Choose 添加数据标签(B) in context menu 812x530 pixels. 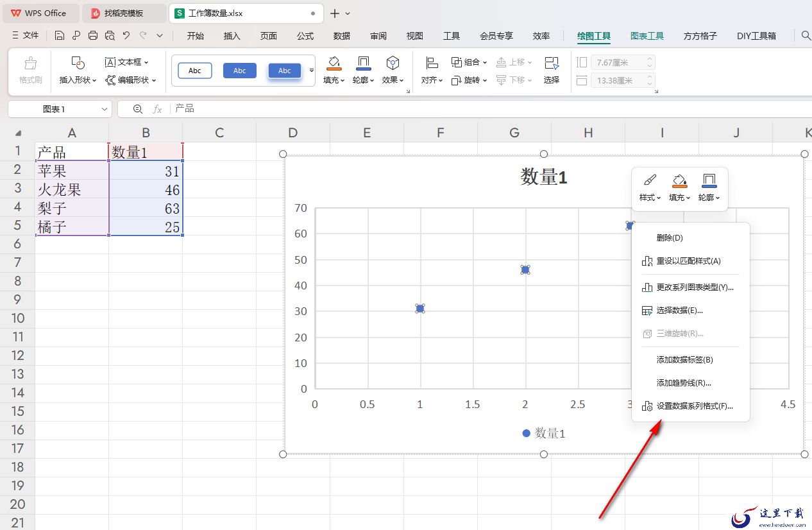click(691, 360)
